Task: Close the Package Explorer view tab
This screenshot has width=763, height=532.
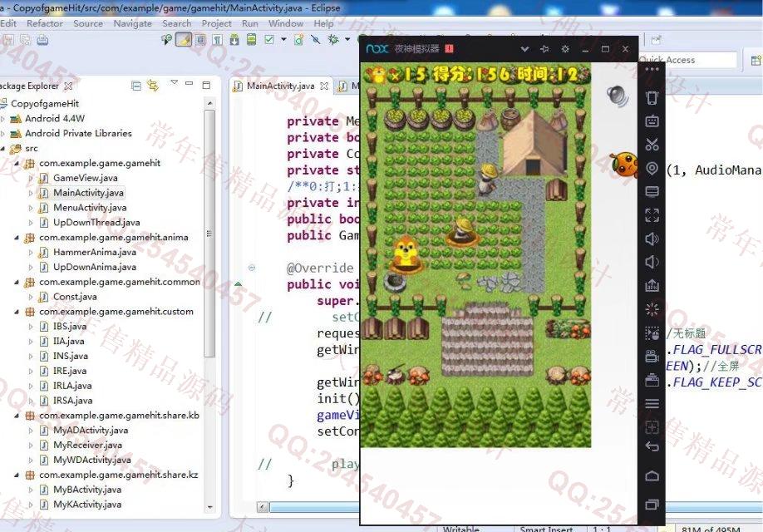Action: [x=69, y=86]
